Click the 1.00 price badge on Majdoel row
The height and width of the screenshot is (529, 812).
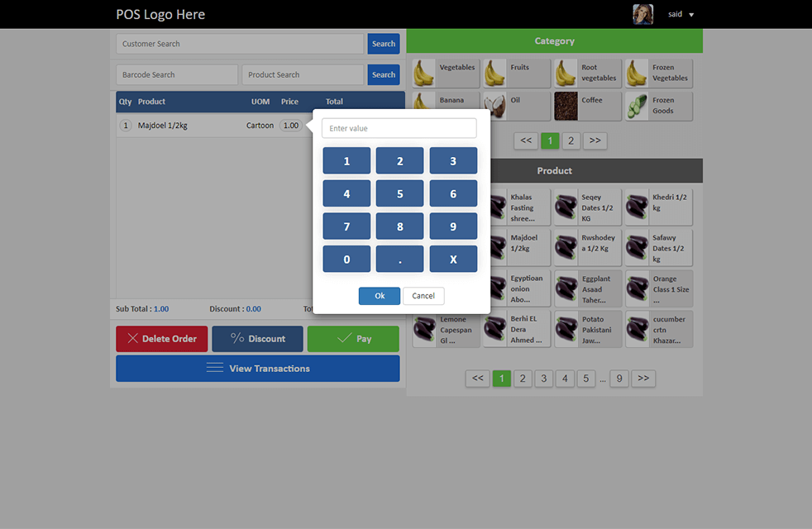pyautogui.click(x=290, y=125)
